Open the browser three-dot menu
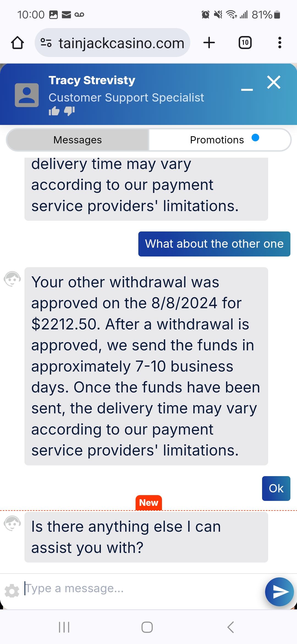Screen dimensions: 297x644 click(280, 43)
